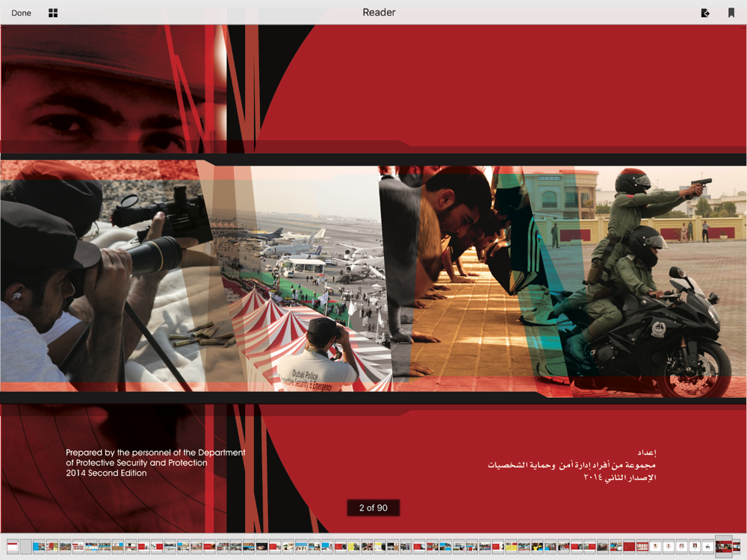The height and width of the screenshot is (560, 747).
Task: Click the "2 of 90" page indicator
Action: click(x=373, y=508)
